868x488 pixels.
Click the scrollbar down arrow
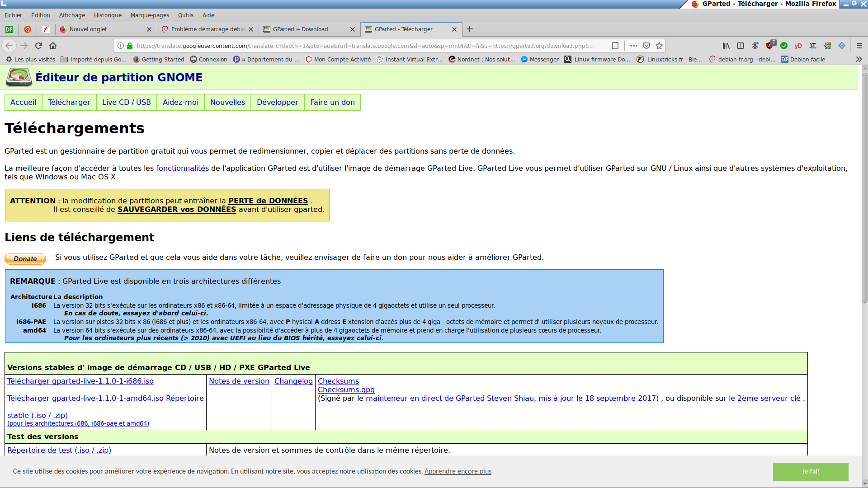click(864, 483)
